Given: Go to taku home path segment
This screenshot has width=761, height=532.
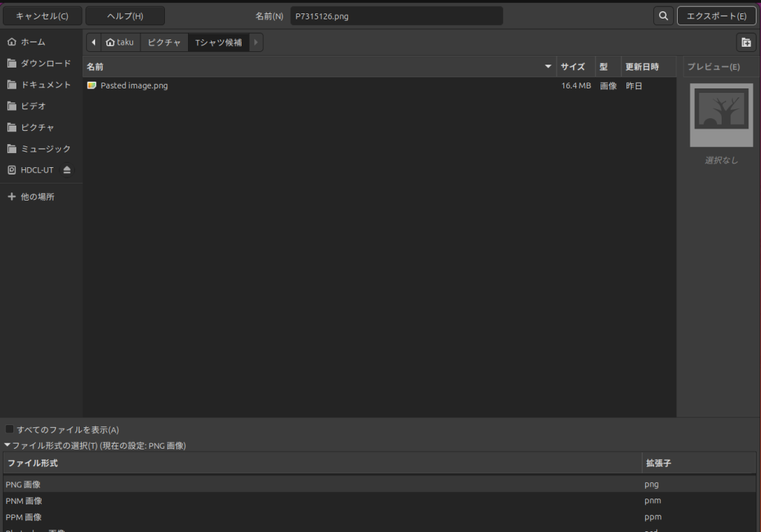Looking at the screenshot, I should tap(120, 42).
